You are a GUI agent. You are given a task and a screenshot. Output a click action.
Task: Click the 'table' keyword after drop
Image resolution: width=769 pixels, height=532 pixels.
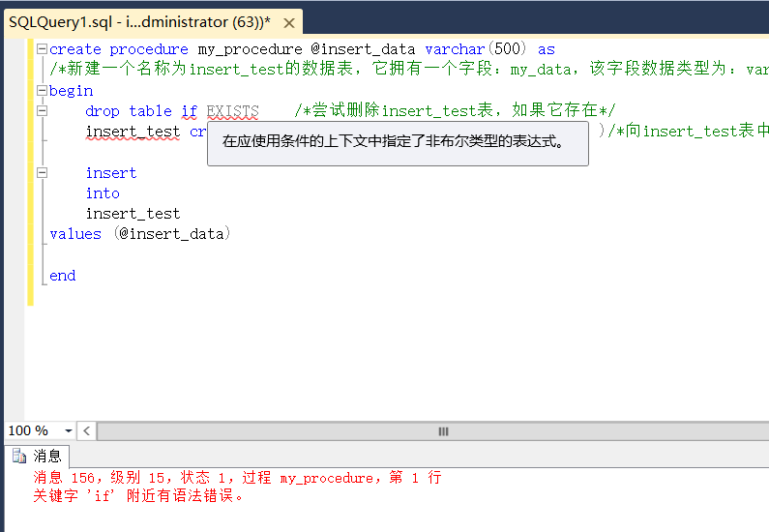pos(150,111)
